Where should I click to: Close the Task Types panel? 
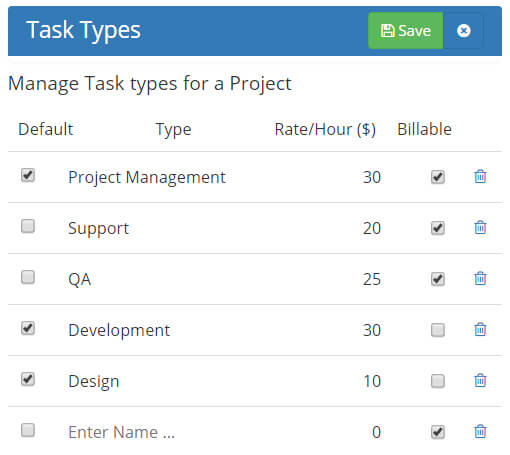coord(463,31)
